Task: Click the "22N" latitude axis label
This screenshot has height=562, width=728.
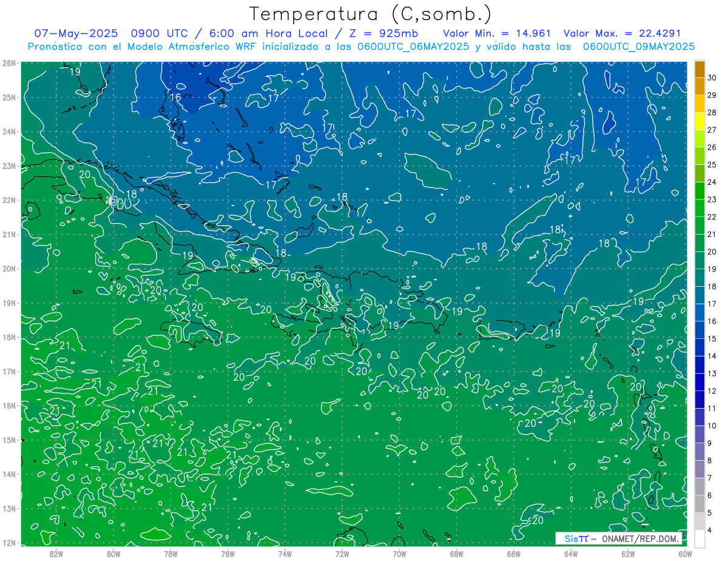Action: tap(9, 200)
